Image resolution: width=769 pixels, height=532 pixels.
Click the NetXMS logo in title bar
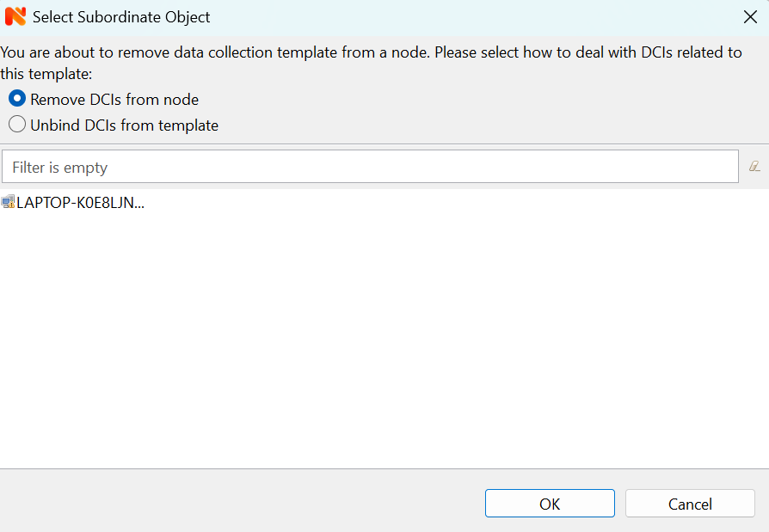(15, 16)
